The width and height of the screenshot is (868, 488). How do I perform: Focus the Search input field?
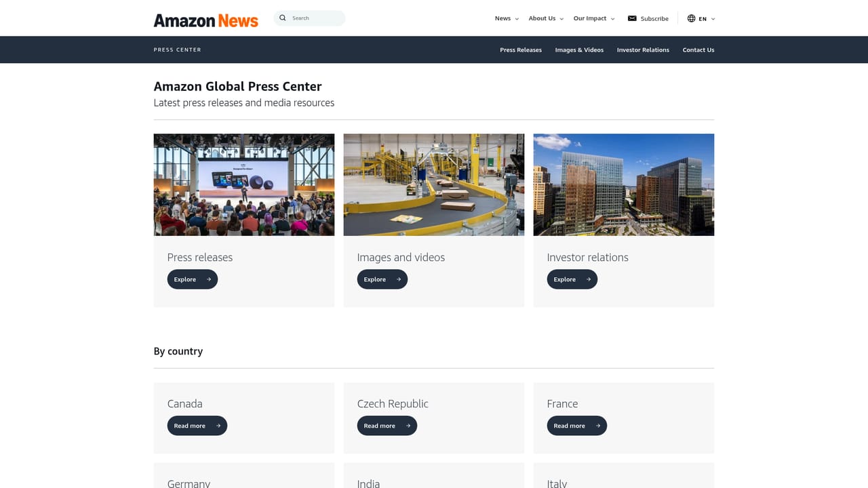[309, 18]
